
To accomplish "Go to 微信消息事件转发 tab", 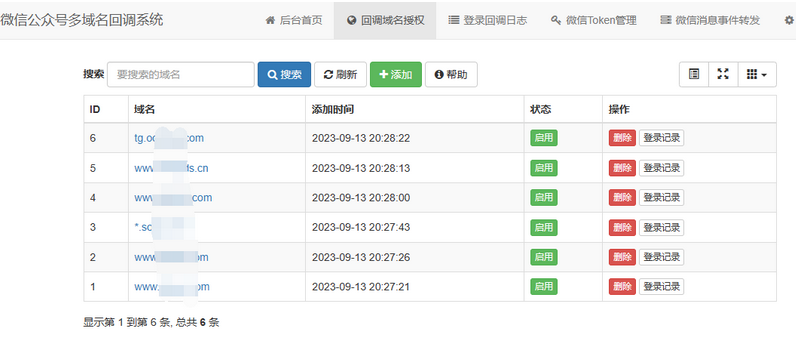I will pos(710,20).
